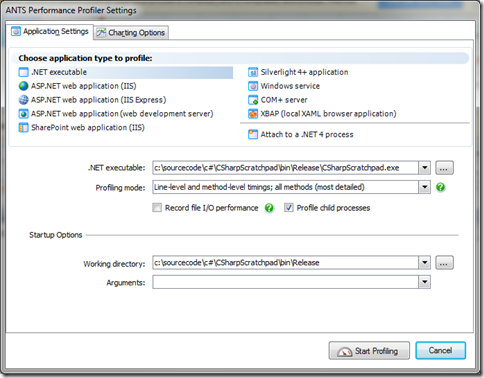Expand the .NET executable path dropdown
This screenshot has width=484, height=378.
424,168
